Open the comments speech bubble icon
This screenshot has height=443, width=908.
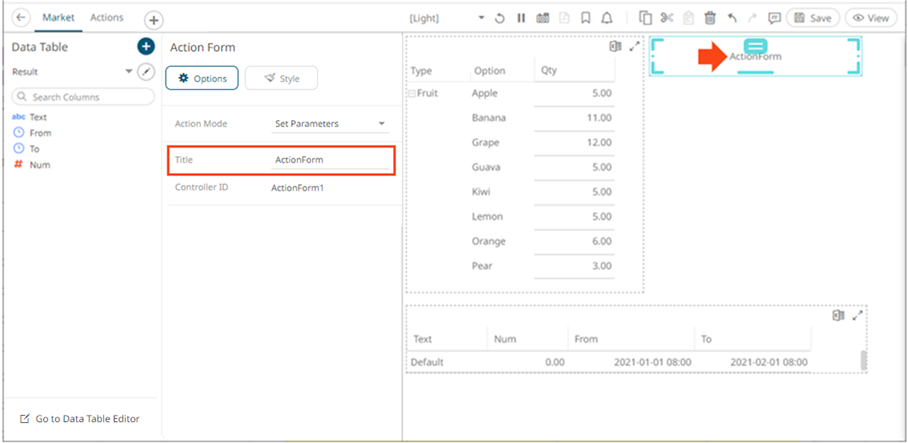point(774,18)
